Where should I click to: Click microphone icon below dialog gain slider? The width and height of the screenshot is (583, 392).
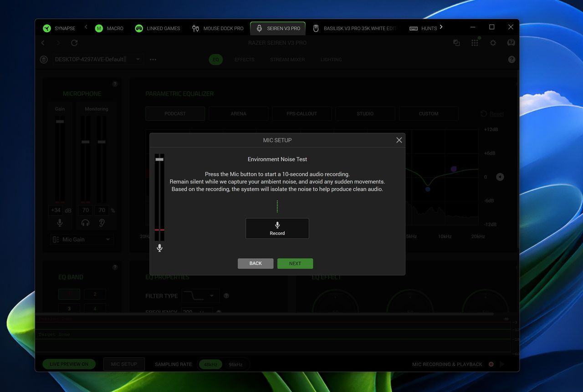(159, 248)
